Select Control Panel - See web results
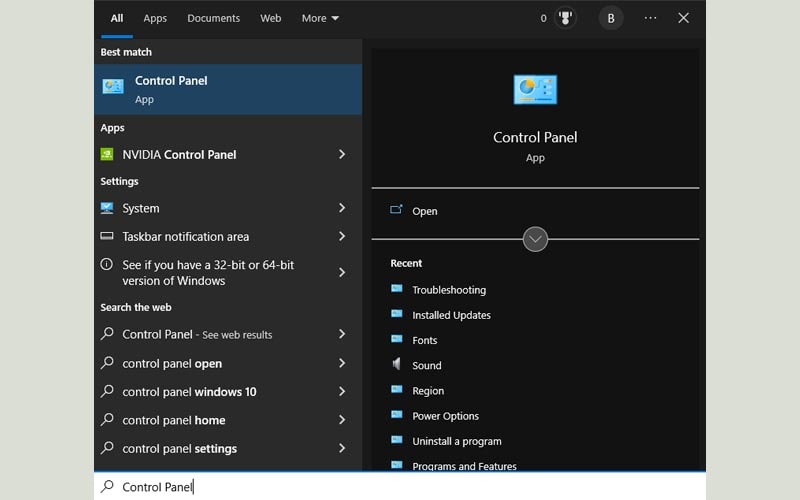Screen dimensions: 800x500 pyautogui.click(x=228, y=334)
